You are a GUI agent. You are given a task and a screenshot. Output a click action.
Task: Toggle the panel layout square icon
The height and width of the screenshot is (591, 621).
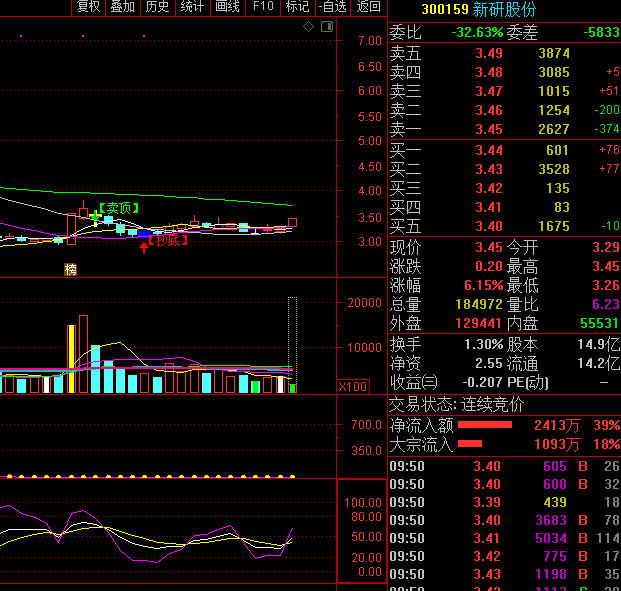tap(327, 27)
